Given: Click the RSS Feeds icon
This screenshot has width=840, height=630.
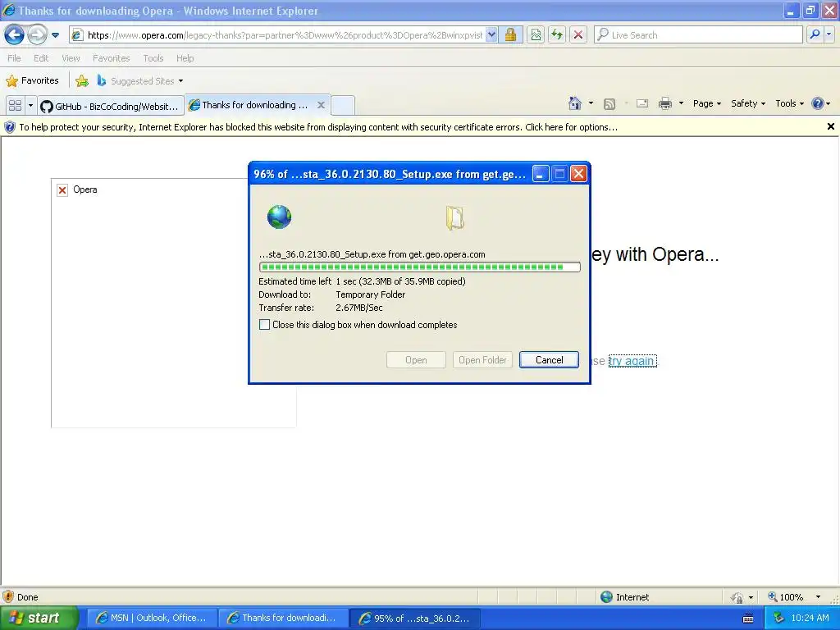Looking at the screenshot, I should pyautogui.click(x=609, y=104).
